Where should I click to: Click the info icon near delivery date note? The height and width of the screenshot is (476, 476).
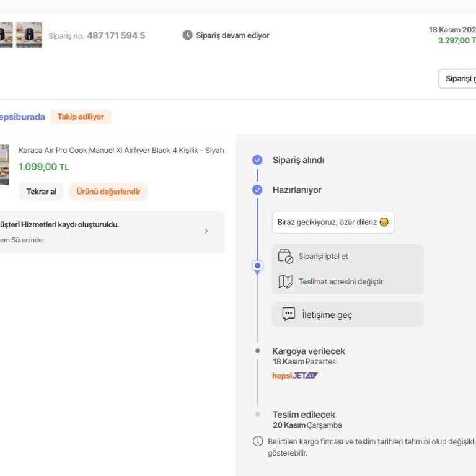(258, 441)
